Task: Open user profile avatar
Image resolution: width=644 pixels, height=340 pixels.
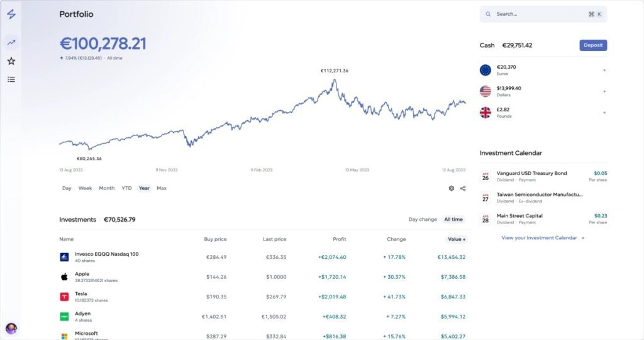Action: [11, 328]
